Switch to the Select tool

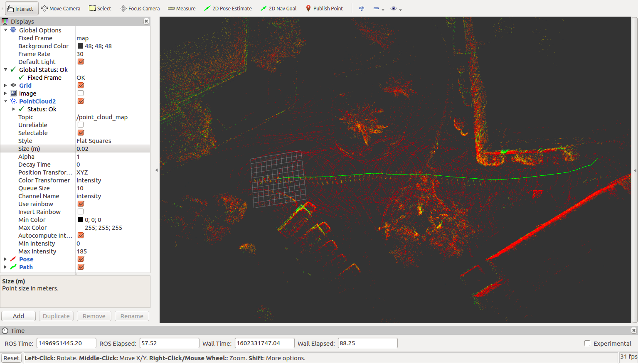100,8
